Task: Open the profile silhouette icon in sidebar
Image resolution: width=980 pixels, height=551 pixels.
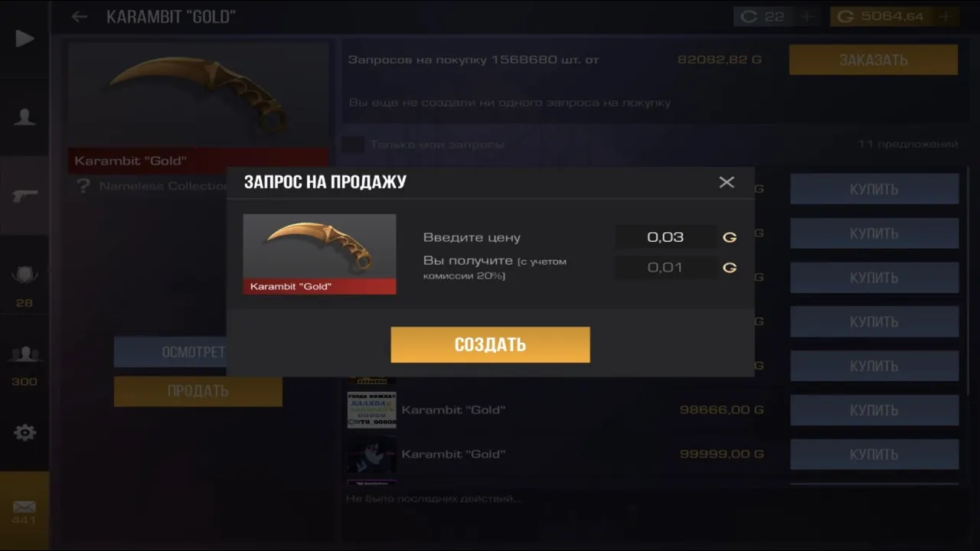Action: pos(24,117)
